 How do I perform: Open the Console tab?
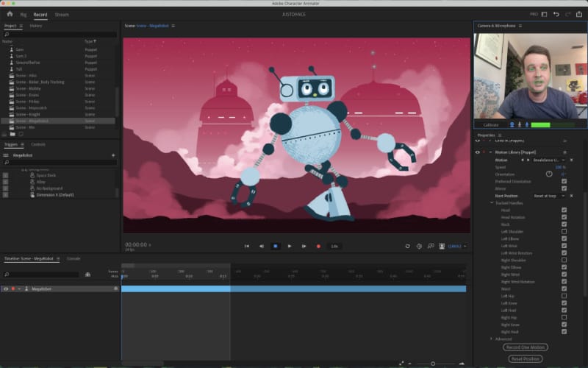[73, 258]
